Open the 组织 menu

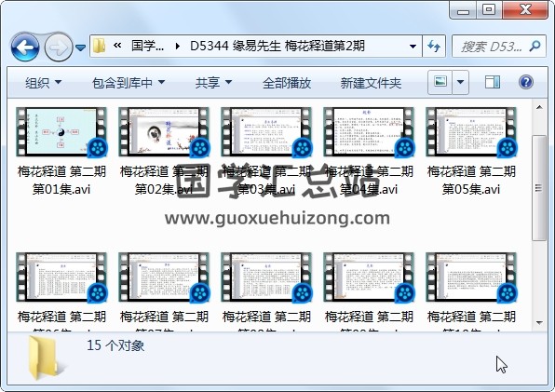pyautogui.click(x=43, y=83)
